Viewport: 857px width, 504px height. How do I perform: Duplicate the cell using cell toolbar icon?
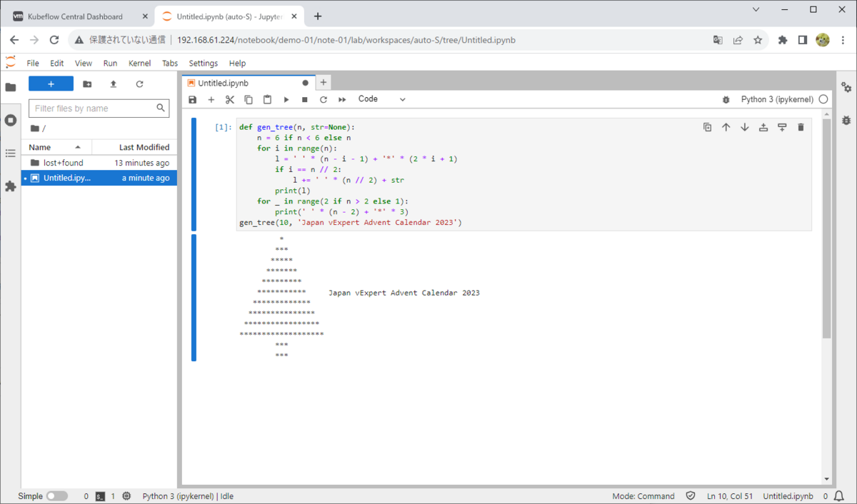tap(707, 127)
